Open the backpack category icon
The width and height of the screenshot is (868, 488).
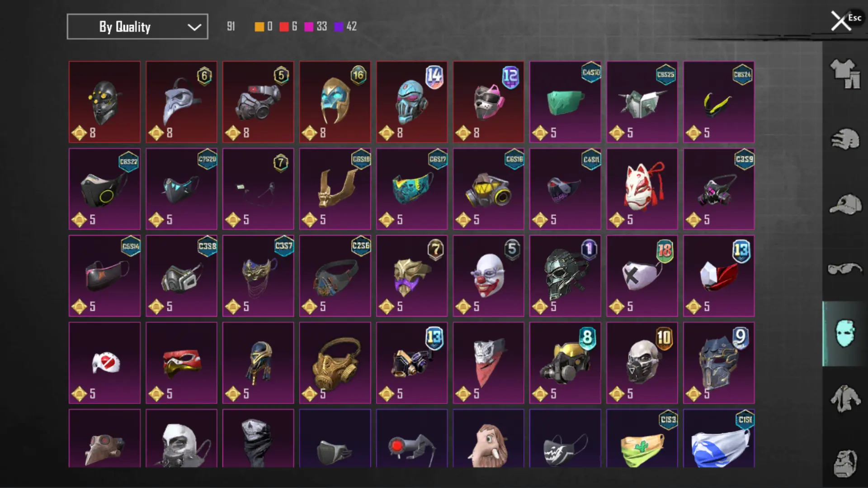pyautogui.click(x=845, y=463)
